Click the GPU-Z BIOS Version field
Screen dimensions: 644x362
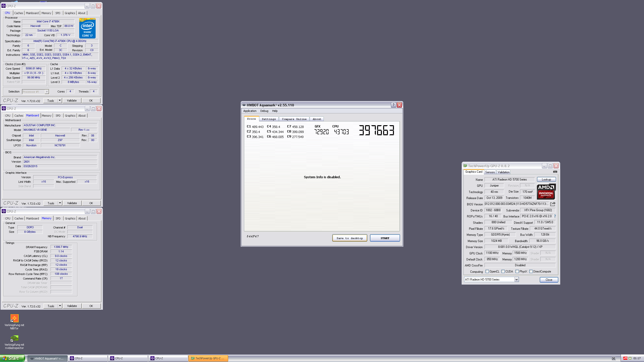click(x=517, y=204)
